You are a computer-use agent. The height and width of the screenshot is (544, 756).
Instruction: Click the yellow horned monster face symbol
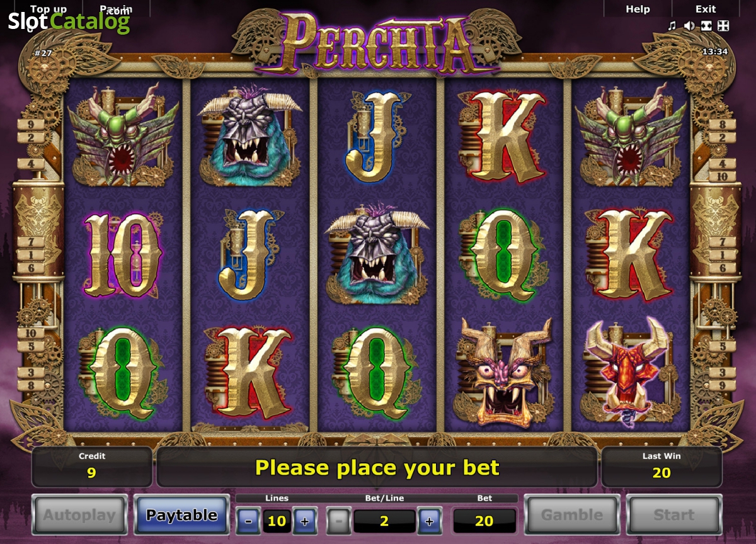(505, 373)
